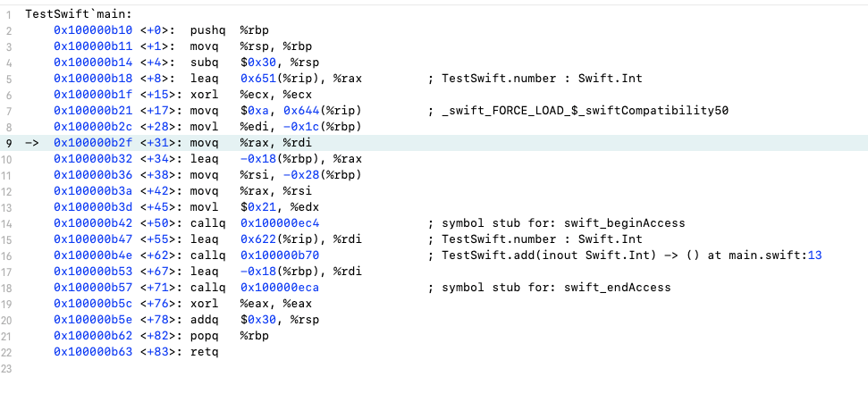
Task: Click the empty line 23 below the code
Action: click(x=434, y=368)
